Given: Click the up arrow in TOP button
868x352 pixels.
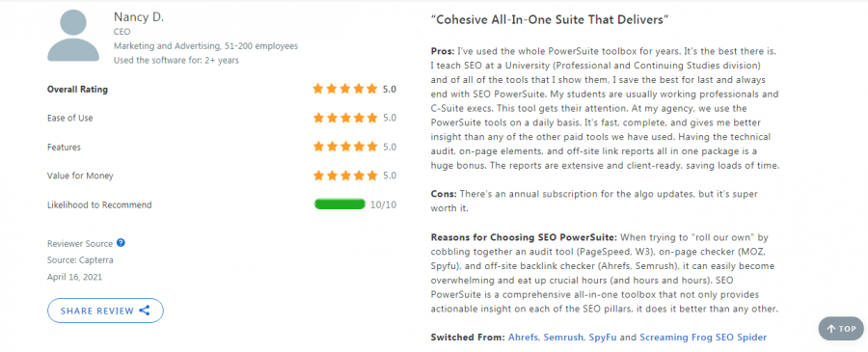Looking at the screenshot, I should click(x=831, y=329).
